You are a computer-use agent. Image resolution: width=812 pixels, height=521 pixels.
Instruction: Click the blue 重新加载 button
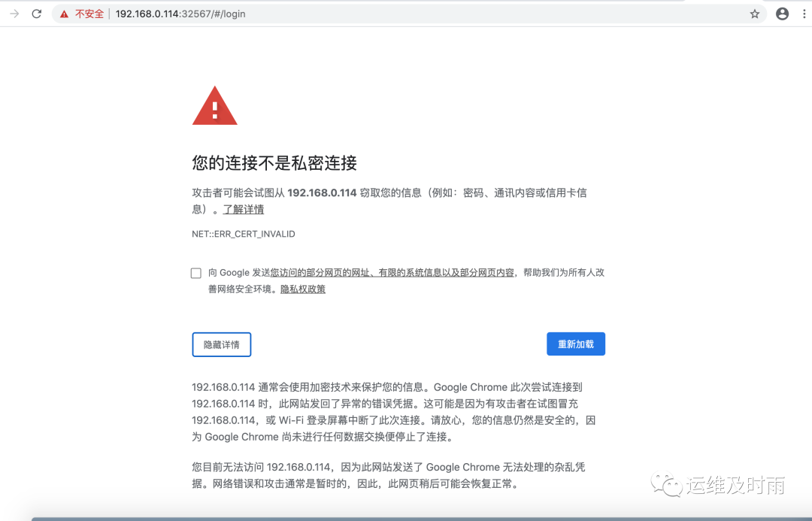pos(576,344)
